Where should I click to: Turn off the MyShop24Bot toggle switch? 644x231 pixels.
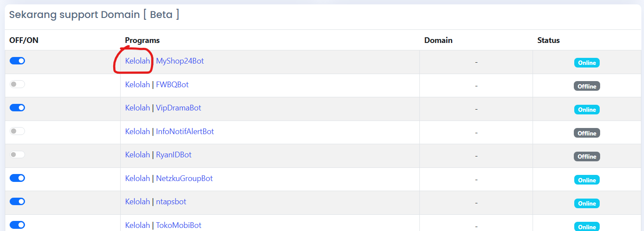click(17, 61)
